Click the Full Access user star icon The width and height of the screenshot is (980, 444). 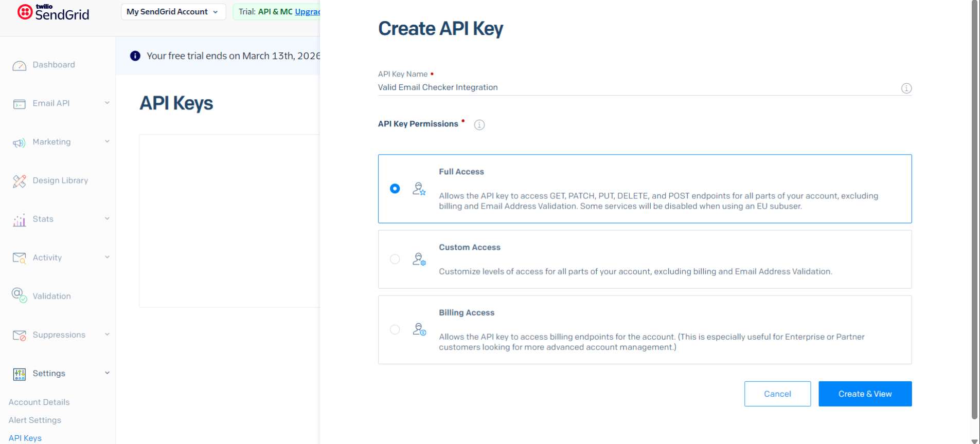point(419,189)
